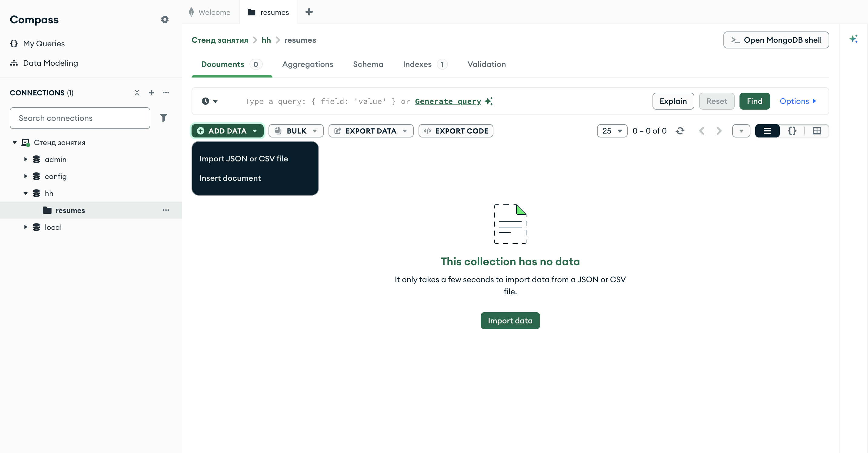Select the admin database
This screenshot has width=868, height=453.
tap(55, 159)
